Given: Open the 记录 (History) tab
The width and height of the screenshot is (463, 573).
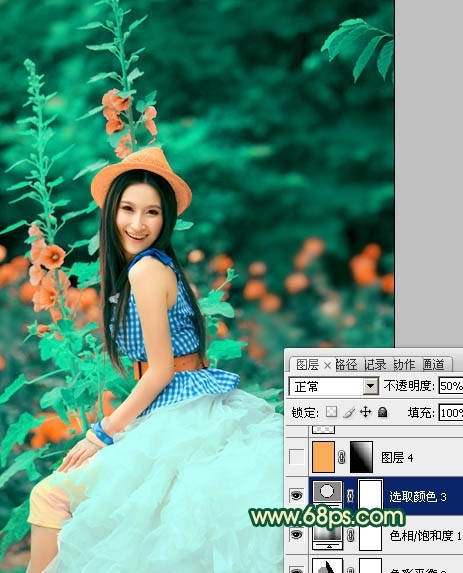Looking at the screenshot, I should [x=375, y=364].
